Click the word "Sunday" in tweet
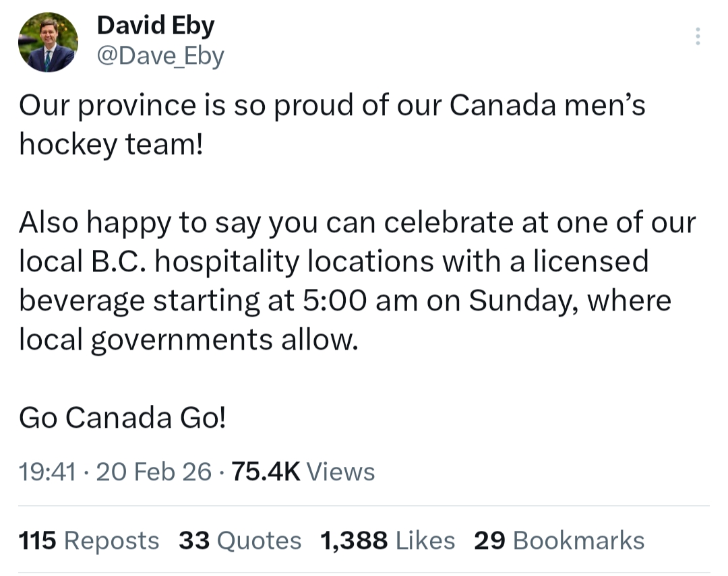Screen dimensions: 728x576 pyautogui.click(x=520, y=301)
